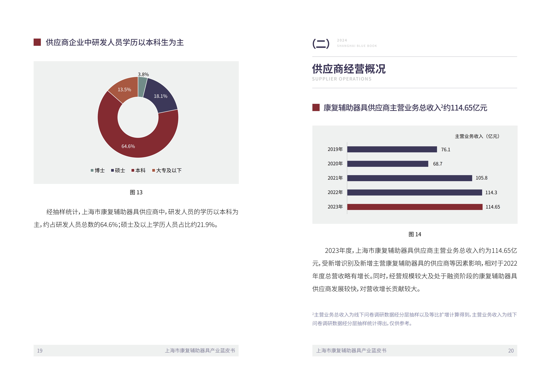Click the 图 14 caption
551x392 pixels.
pos(415,234)
